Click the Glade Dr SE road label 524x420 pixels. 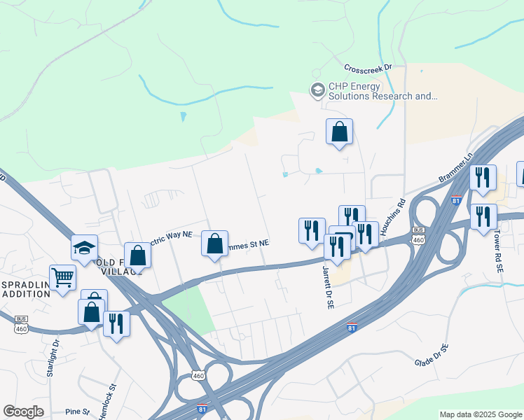[432, 355]
